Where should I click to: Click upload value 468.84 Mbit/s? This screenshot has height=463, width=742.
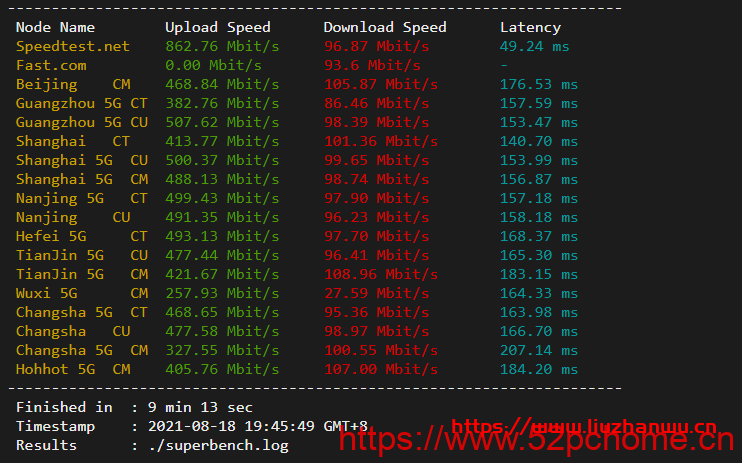[222, 84]
